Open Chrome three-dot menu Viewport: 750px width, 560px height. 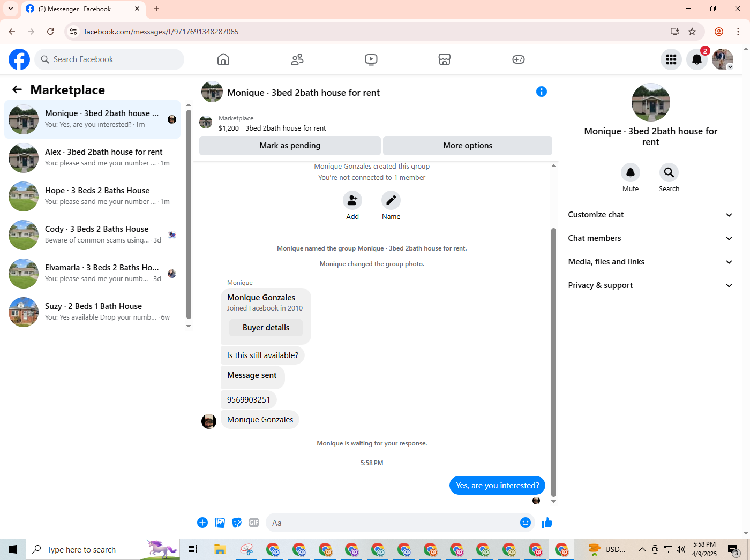click(x=738, y=32)
